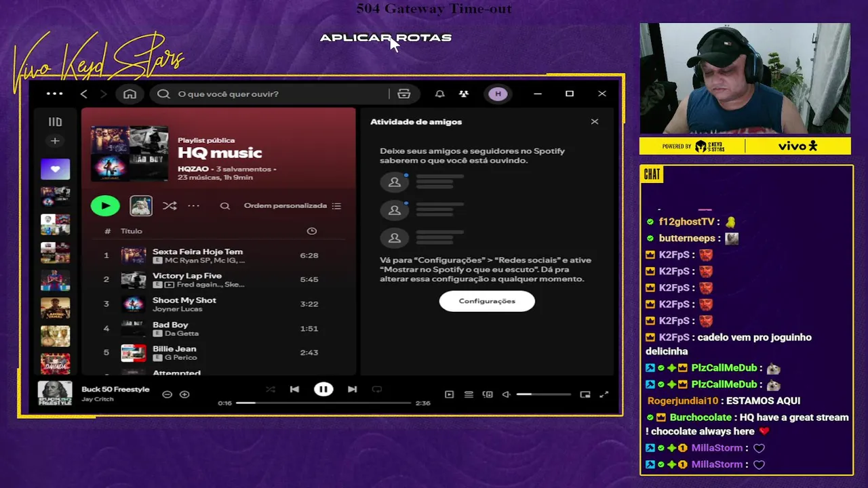Collapse Your Library sidebar icon

click(x=55, y=122)
